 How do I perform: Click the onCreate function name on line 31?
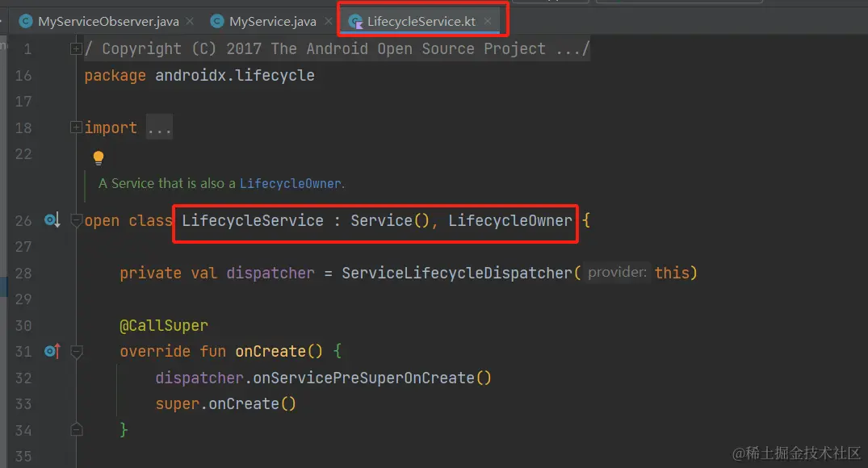[x=270, y=351]
